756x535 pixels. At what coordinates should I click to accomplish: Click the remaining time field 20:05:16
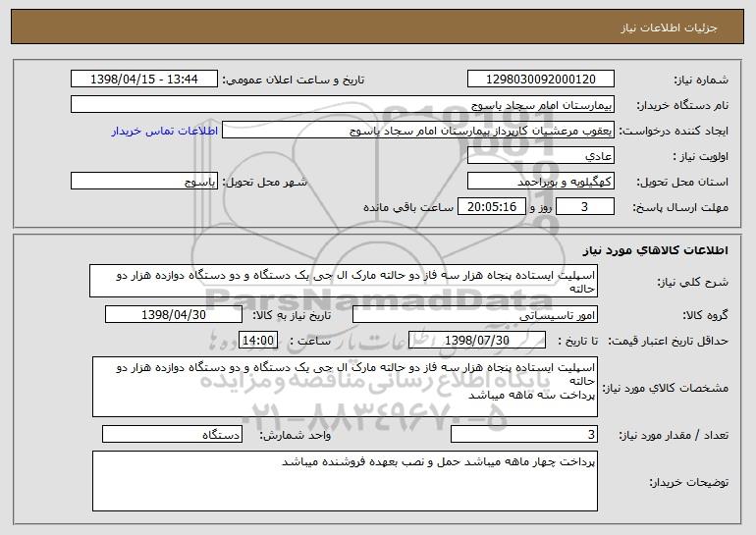(491, 207)
